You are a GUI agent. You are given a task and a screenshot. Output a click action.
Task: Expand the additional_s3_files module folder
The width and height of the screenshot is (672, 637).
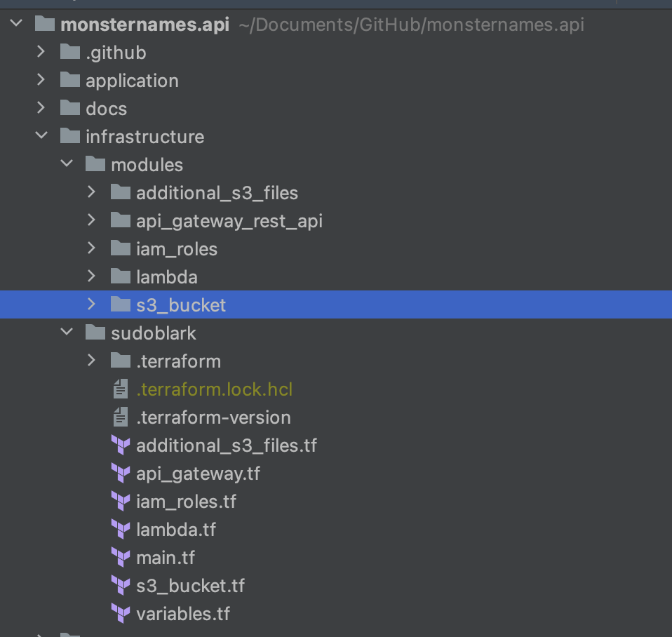click(90, 192)
